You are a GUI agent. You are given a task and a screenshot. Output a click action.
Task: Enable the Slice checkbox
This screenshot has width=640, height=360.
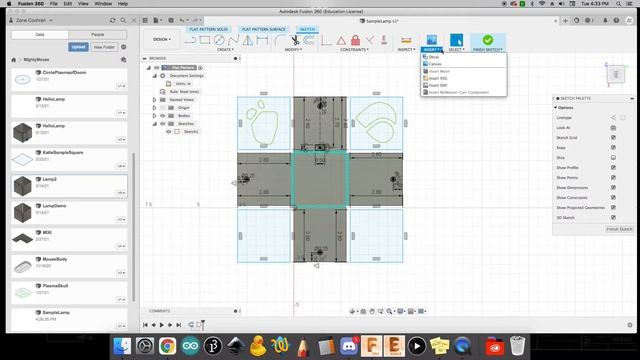tap(613, 158)
